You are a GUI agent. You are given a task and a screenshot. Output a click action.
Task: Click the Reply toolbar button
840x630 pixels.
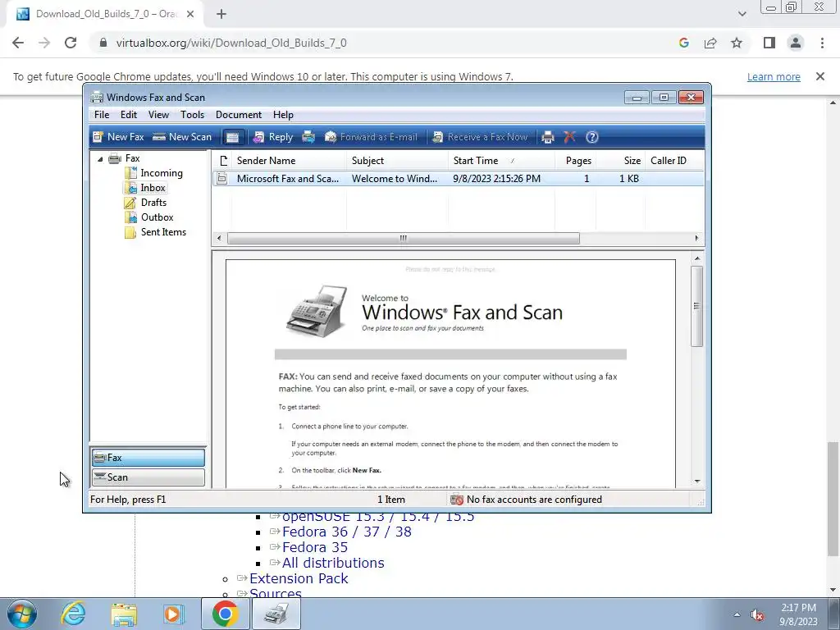(273, 137)
